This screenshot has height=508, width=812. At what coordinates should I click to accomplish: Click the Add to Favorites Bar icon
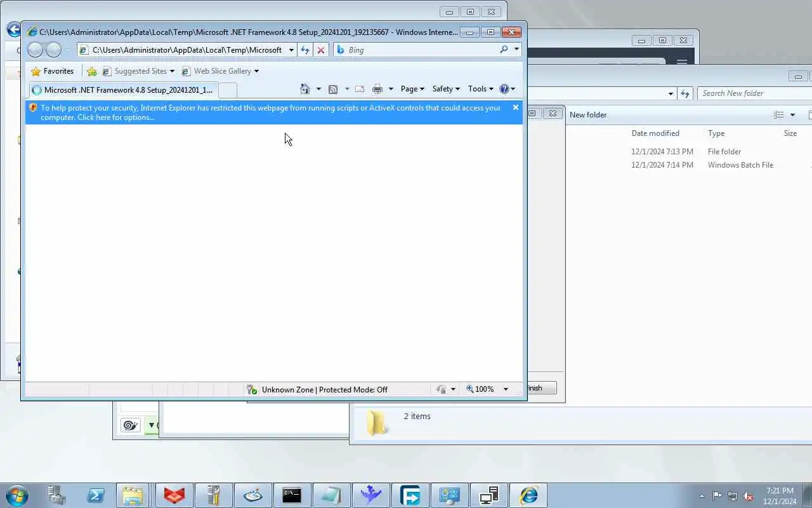(92, 71)
